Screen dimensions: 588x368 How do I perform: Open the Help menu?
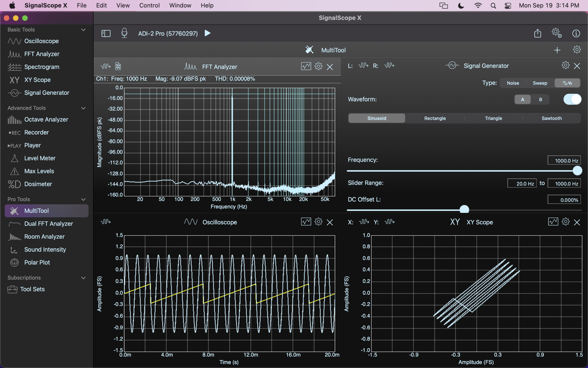(207, 6)
